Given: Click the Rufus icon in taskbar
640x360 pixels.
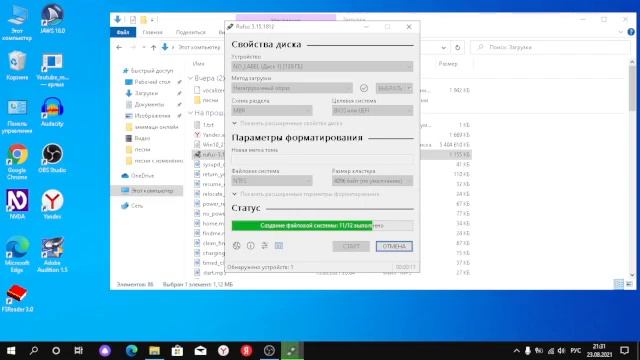Looking at the screenshot, I should coord(292,351).
